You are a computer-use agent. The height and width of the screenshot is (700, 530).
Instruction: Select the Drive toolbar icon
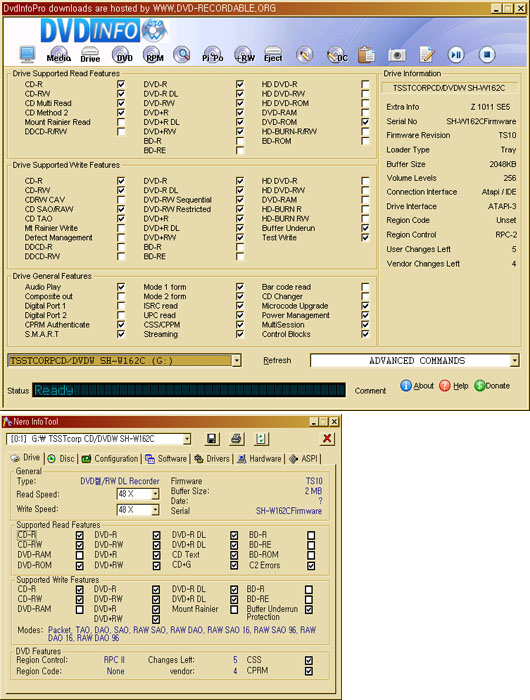pos(90,54)
